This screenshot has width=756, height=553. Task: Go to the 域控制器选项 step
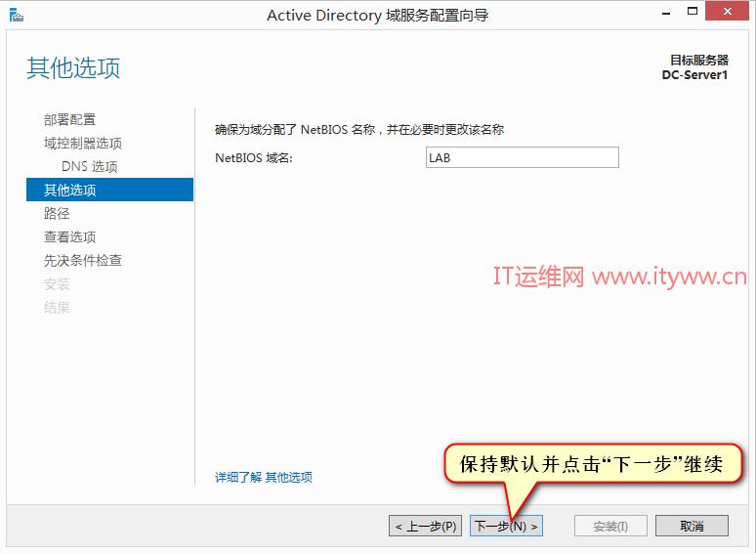pyautogui.click(x=83, y=144)
